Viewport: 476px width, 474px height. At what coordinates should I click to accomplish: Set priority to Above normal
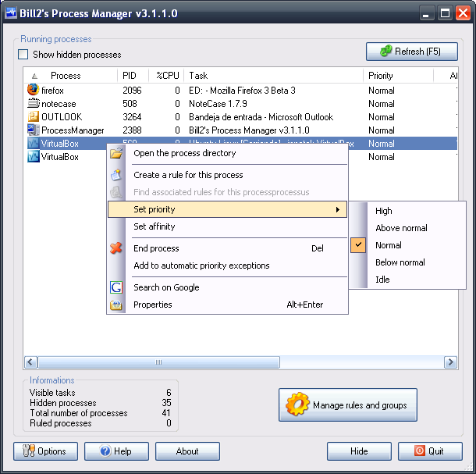coord(407,228)
